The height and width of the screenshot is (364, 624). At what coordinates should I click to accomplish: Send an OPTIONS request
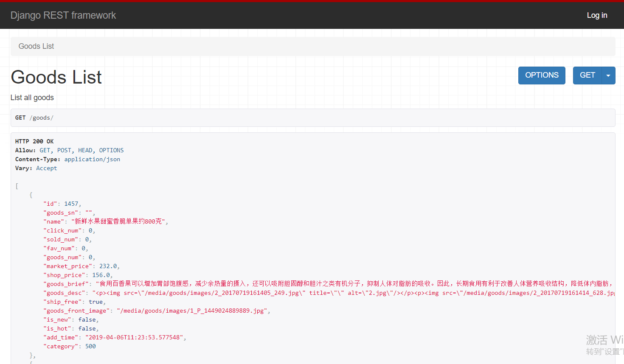[542, 76]
